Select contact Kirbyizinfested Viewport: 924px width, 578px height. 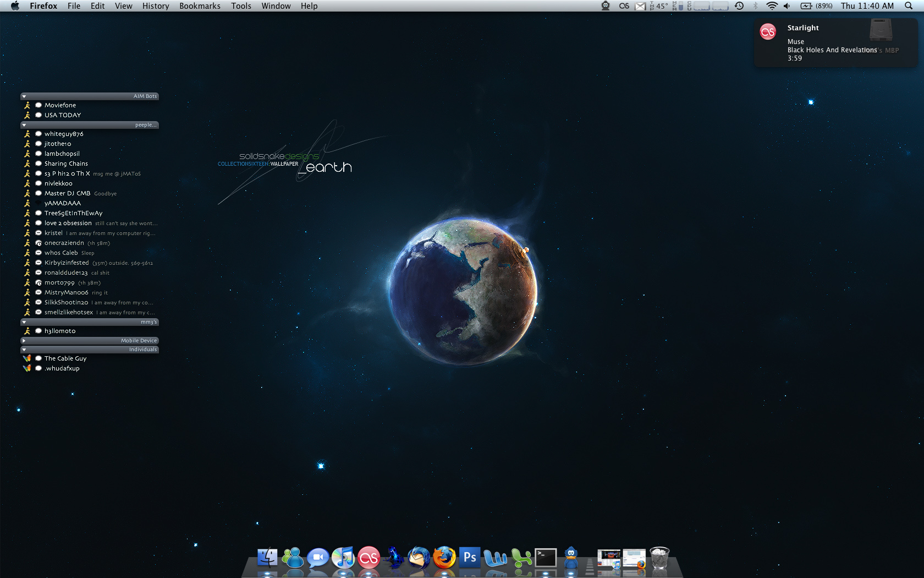coord(90,263)
